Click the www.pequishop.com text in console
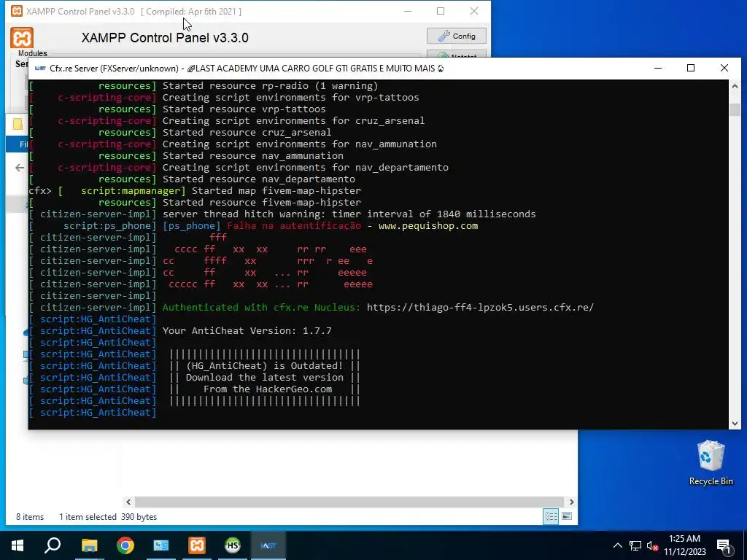 (427, 226)
